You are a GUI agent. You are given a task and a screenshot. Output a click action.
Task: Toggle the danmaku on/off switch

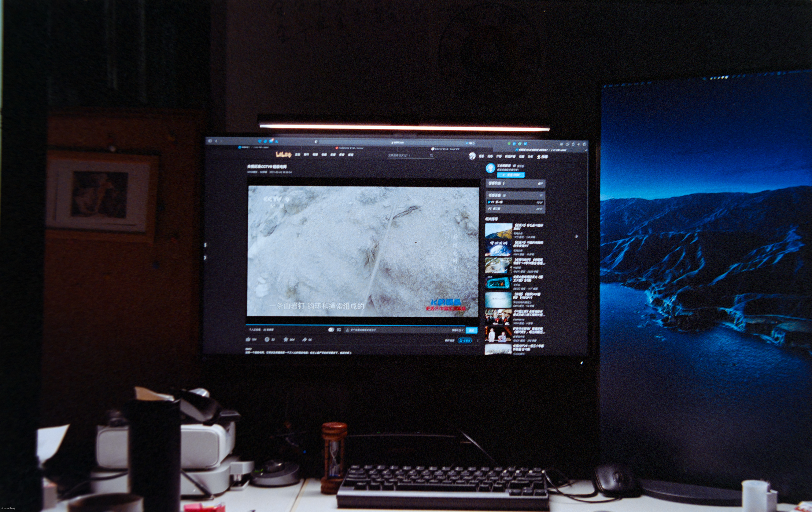[331, 330]
